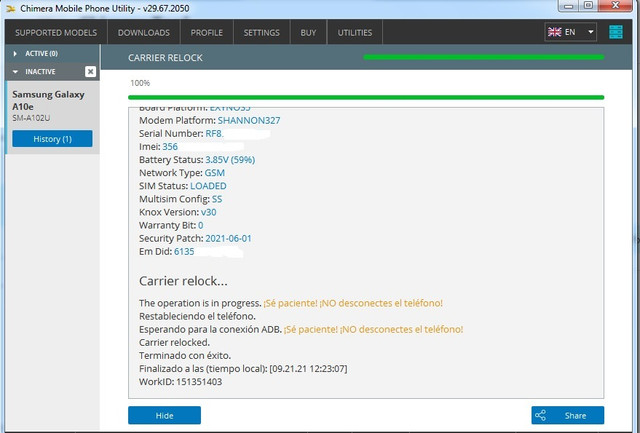Image resolution: width=640 pixels, height=433 pixels.
Task: Click the 'Terminado con éxito.' log line
Action: 185,355
